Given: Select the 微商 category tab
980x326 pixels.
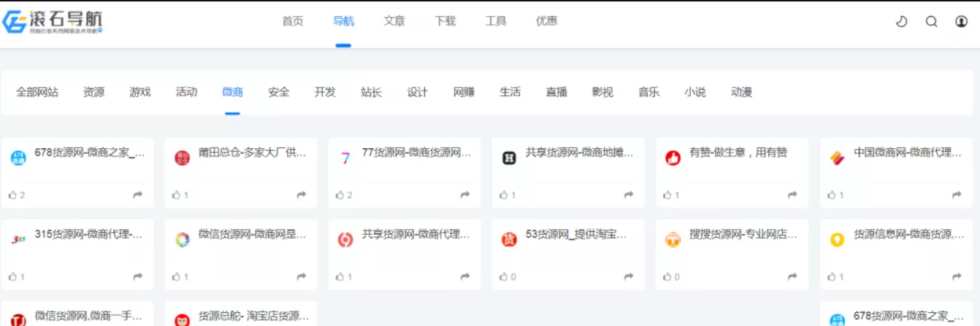Looking at the screenshot, I should point(232,92).
